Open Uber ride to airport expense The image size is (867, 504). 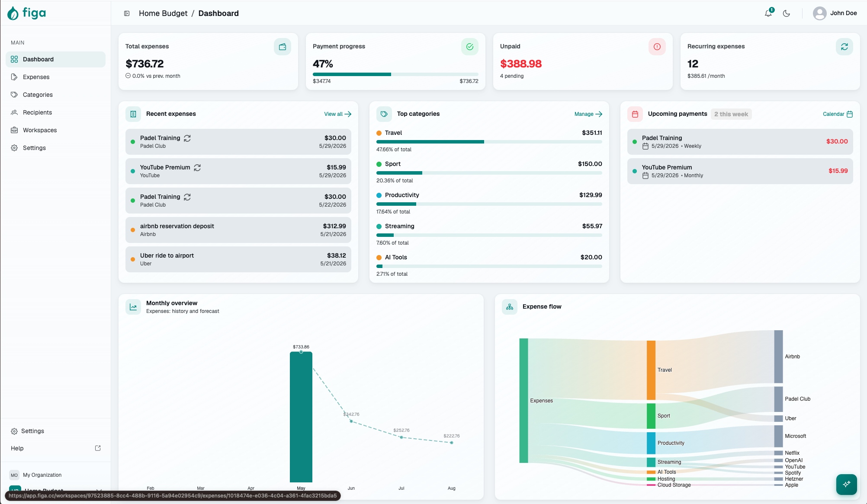click(238, 259)
